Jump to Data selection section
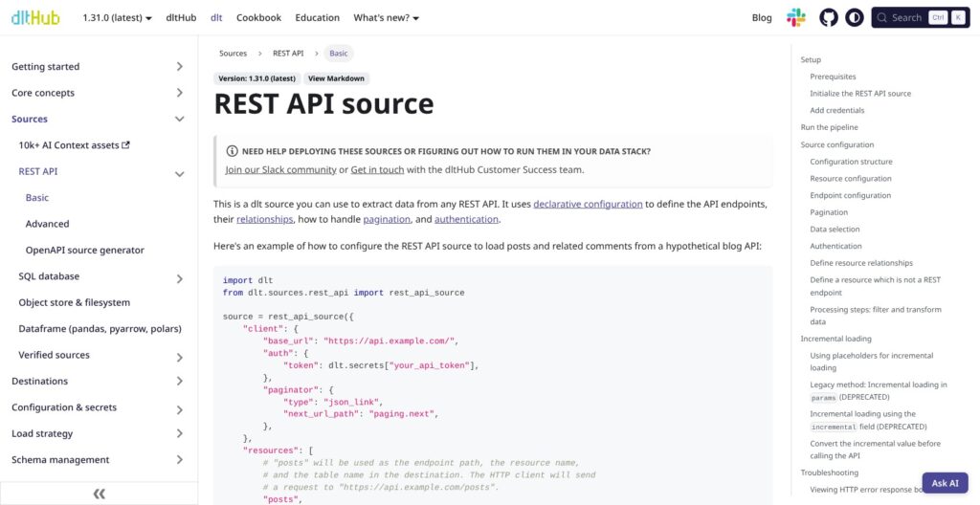 pyautogui.click(x=835, y=229)
